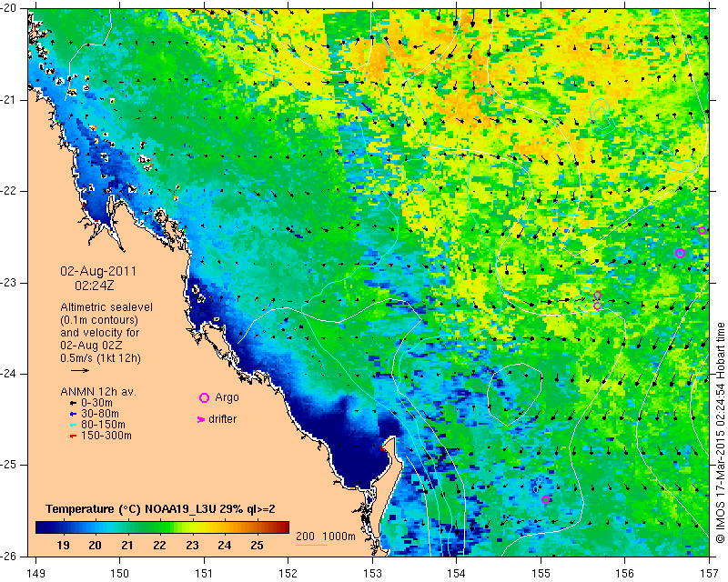Click the blue 30-80m arrow legend symbol

(x=73, y=414)
